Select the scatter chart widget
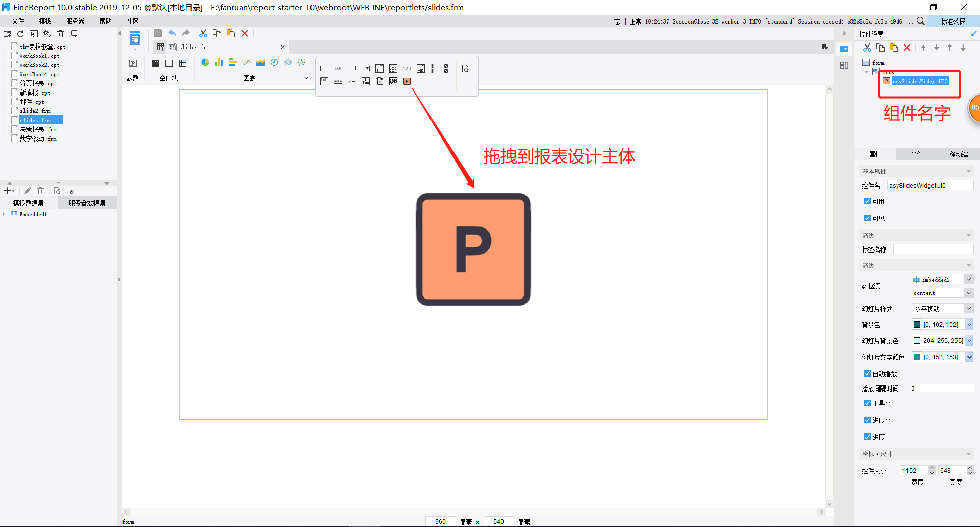 [x=302, y=62]
